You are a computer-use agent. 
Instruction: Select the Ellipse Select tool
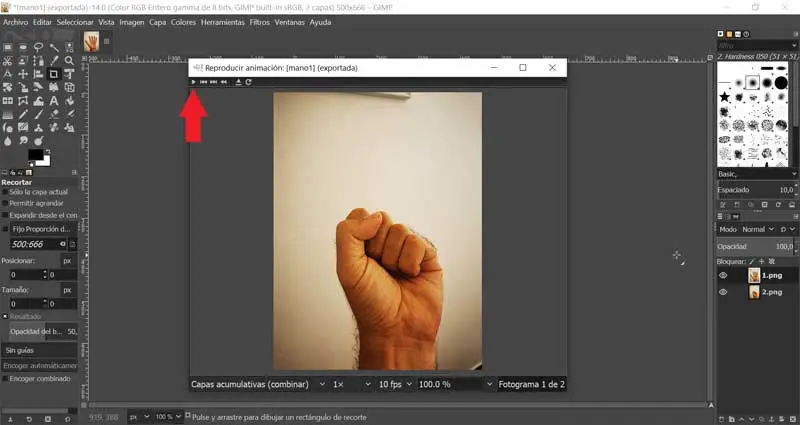(x=23, y=47)
